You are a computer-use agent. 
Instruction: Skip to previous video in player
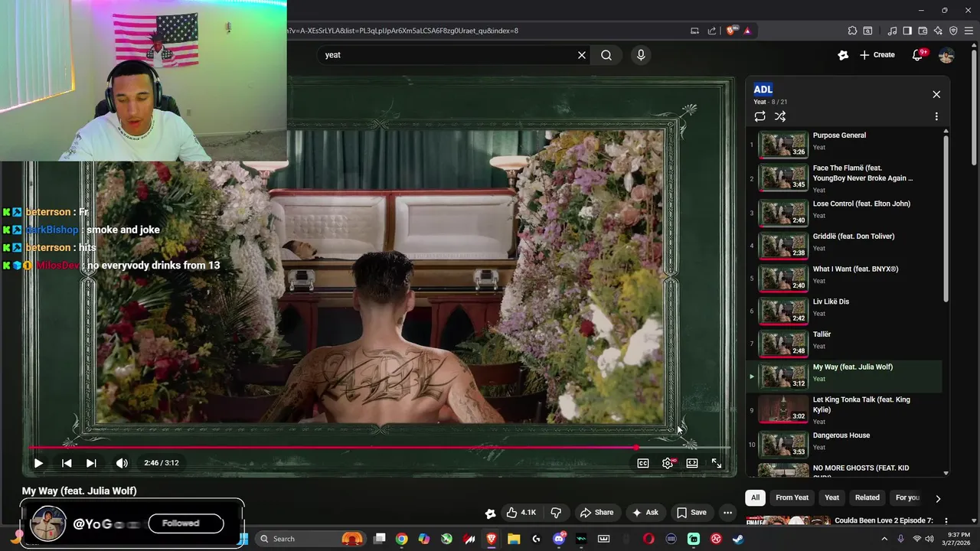point(67,463)
